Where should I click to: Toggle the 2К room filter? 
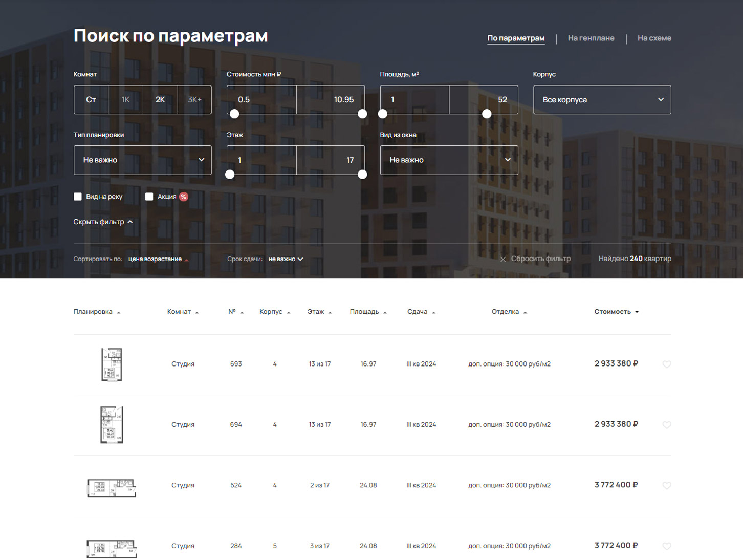coord(160,100)
